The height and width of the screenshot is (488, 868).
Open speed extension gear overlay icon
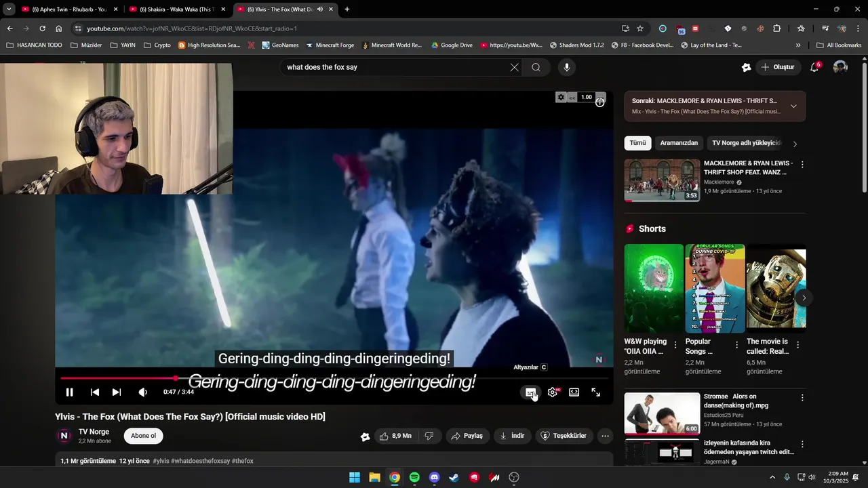click(x=561, y=97)
